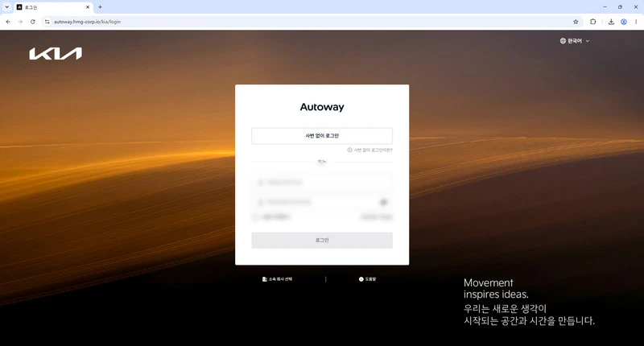Open the tab search dropdown arrow
Screen dimensions: 644x346
(x=6, y=7)
